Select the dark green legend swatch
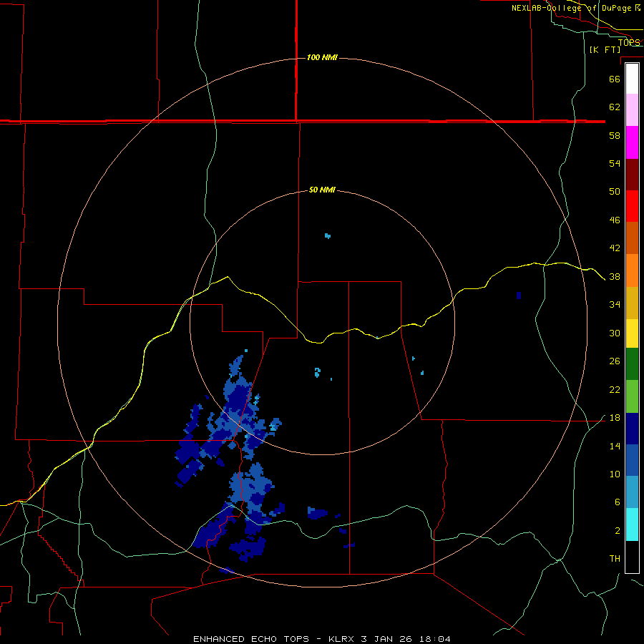This screenshot has width=644, height=644. pyautogui.click(x=632, y=364)
